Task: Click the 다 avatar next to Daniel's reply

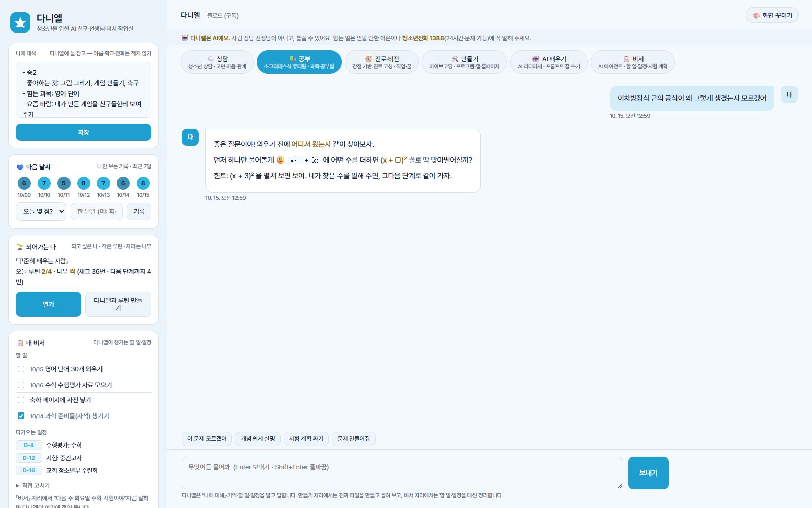Action: [190, 137]
